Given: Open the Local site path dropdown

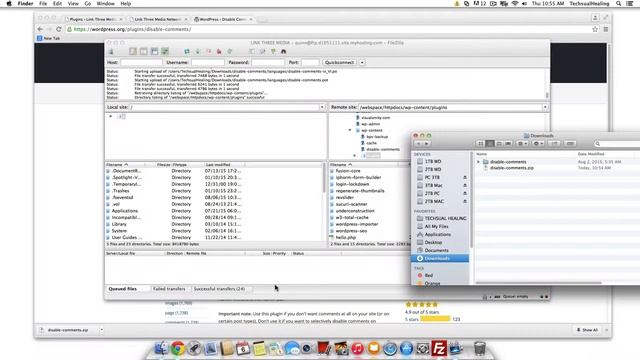Looking at the screenshot, I should [322, 107].
